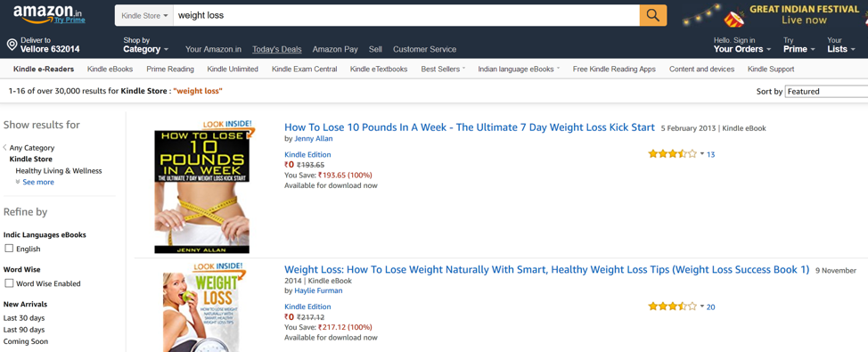Click the orange search magnifier button

(x=653, y=15)
